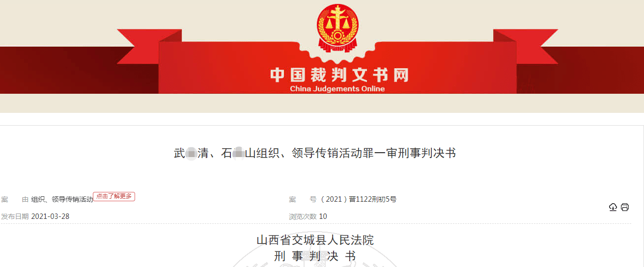Click the view count value 10
644x267 pixels.
pyautogui.click(x=323, y=216)
